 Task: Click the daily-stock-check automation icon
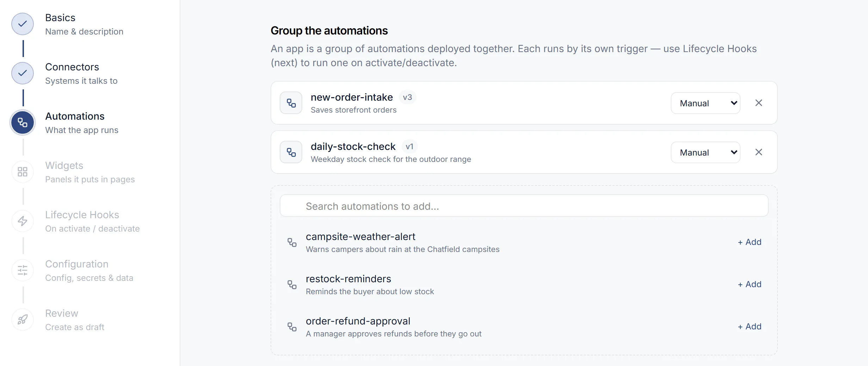(291, 152)
